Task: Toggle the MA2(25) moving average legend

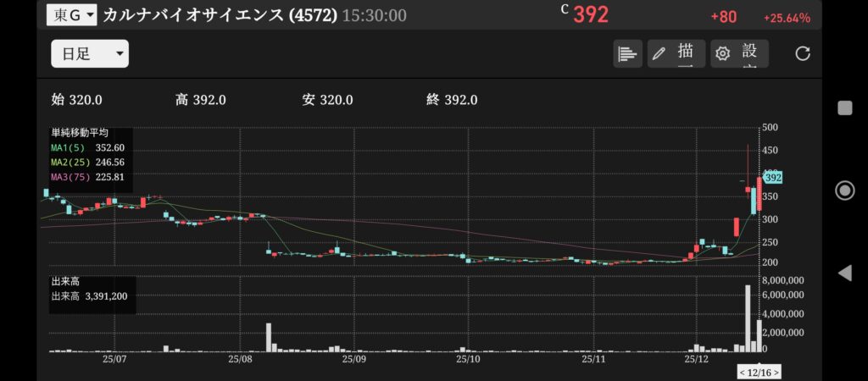Action: coord(87,162)
